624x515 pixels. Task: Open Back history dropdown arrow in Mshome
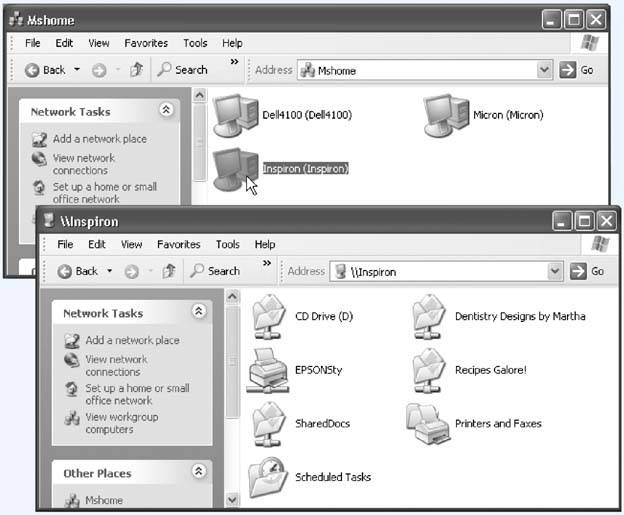coord(77,70)
